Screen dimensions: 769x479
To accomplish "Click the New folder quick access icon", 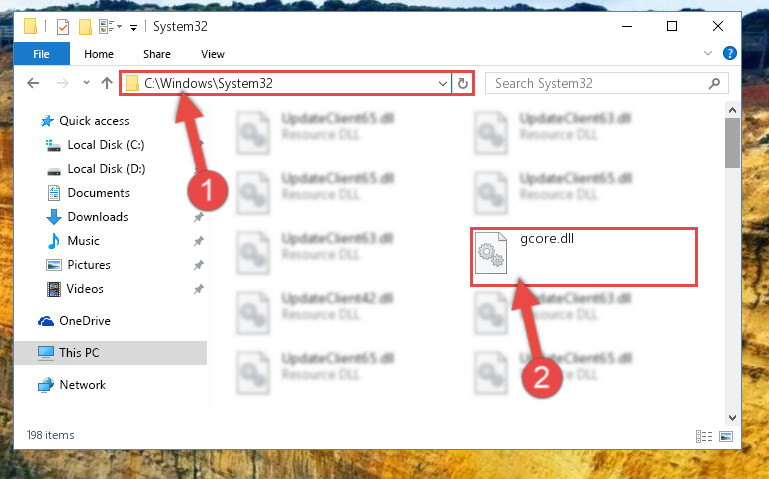I will coord(85,26).
